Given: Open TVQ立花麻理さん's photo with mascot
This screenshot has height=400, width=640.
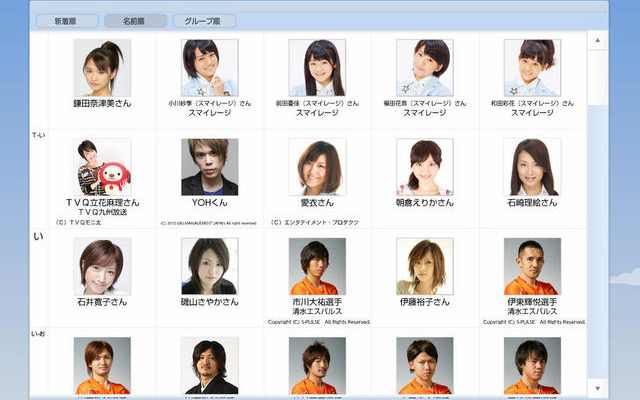Looking at the screenshot, I should coord(102,167).
